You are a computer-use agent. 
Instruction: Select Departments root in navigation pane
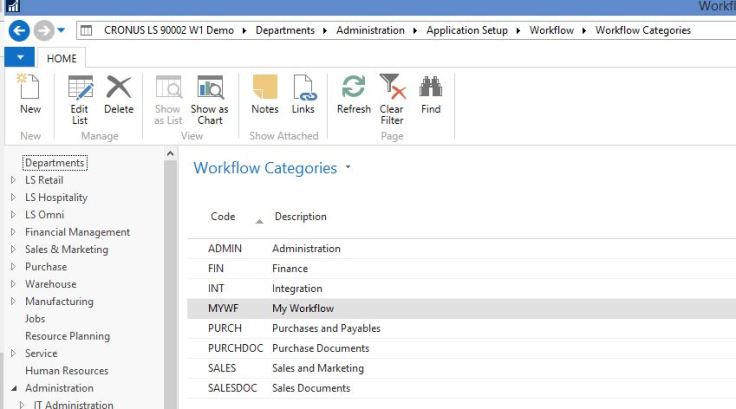[54, 163]
